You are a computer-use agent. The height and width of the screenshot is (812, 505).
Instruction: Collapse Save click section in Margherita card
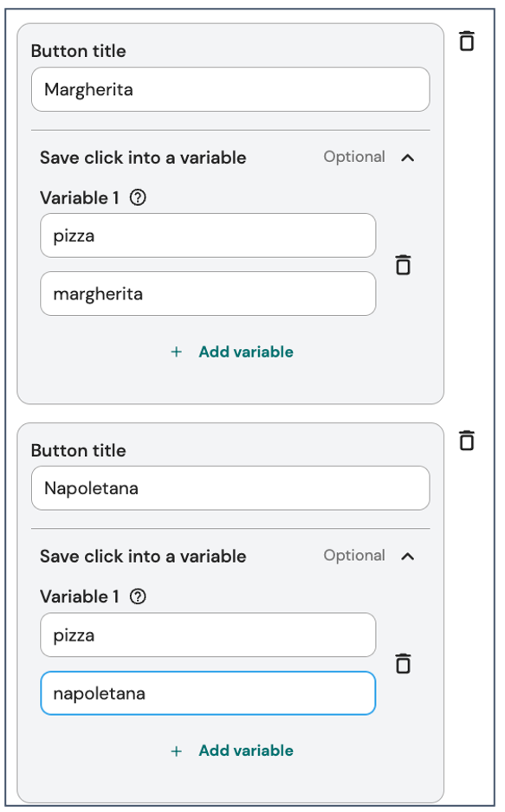click(408, 158)
